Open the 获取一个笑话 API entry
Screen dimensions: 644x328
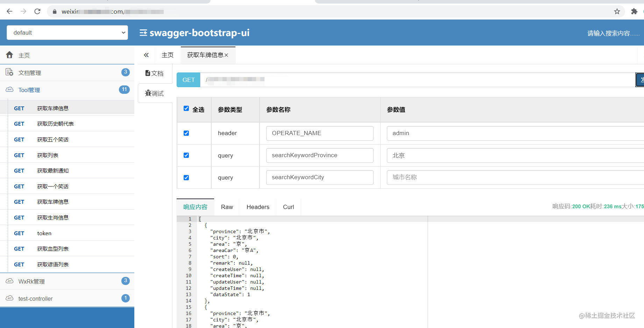tap(67, 186)
